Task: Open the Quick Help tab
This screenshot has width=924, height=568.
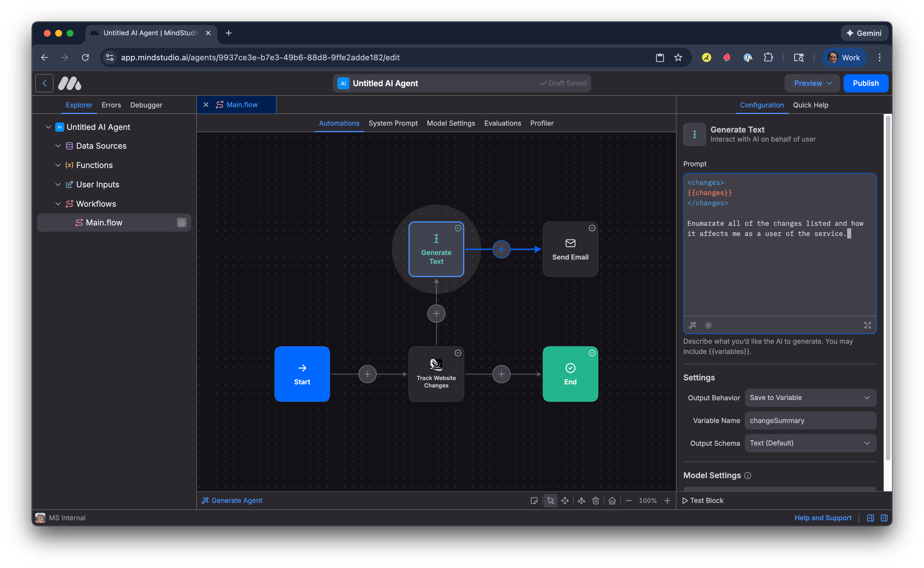Action: (x=810, y=105)
